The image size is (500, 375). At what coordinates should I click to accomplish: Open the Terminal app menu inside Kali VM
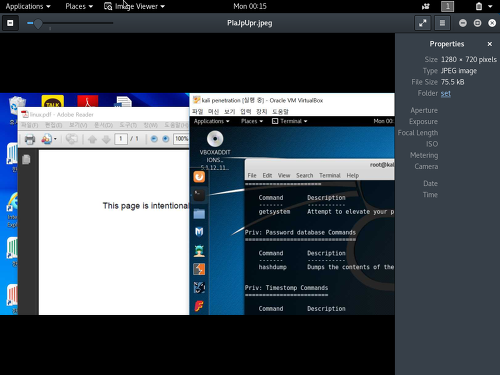click(290, 121)
